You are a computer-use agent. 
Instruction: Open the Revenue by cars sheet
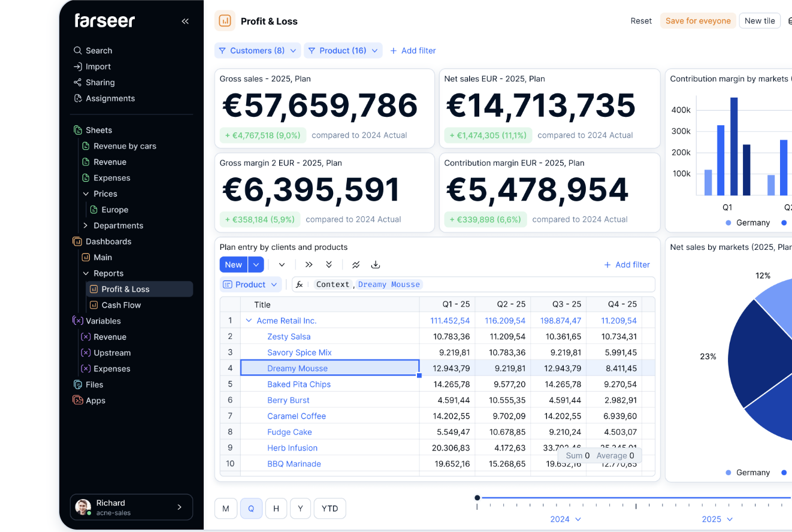click(x=125, y=146)
